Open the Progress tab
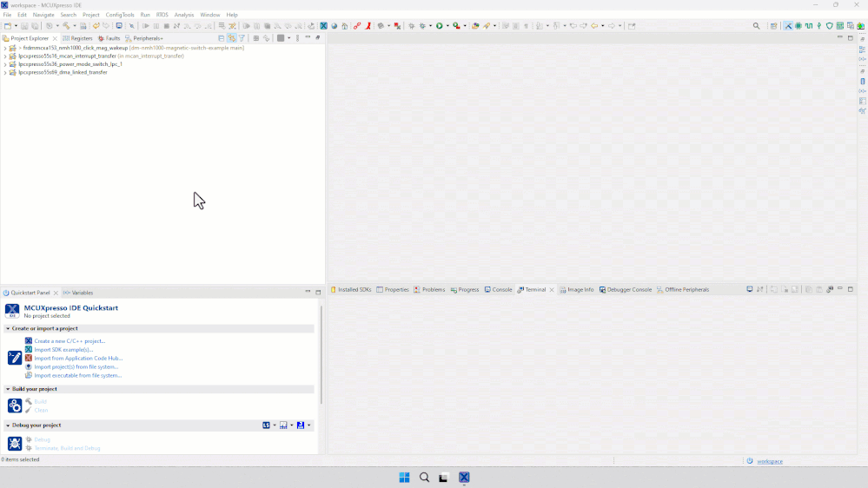 [465, 289]
